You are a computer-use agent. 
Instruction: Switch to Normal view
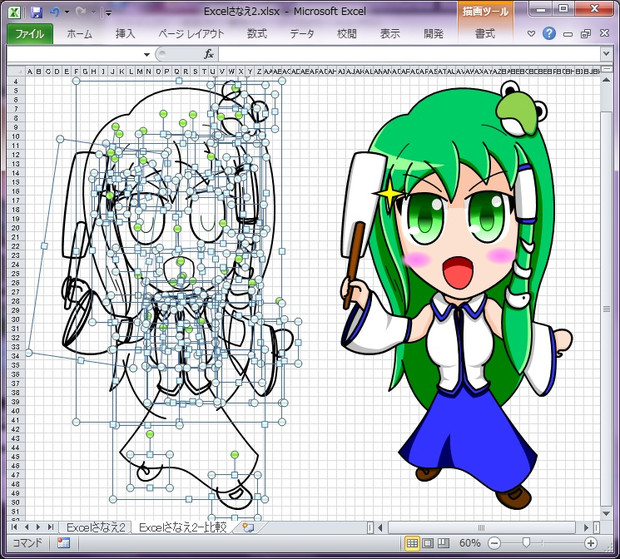click(x=412, y=543)
